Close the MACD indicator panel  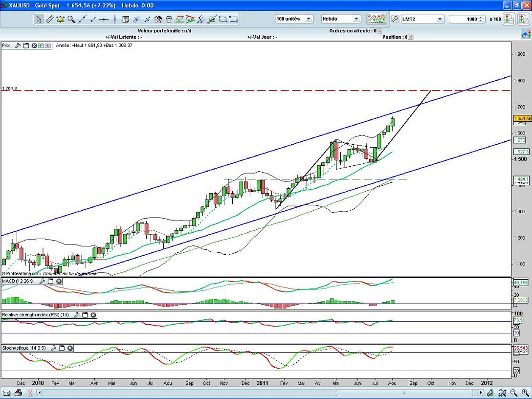[59, 281]
